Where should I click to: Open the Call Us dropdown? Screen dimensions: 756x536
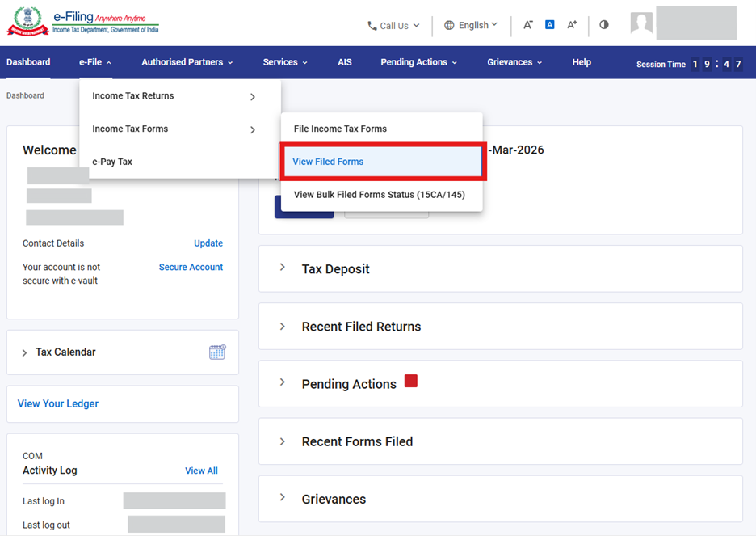pos(393,26)
